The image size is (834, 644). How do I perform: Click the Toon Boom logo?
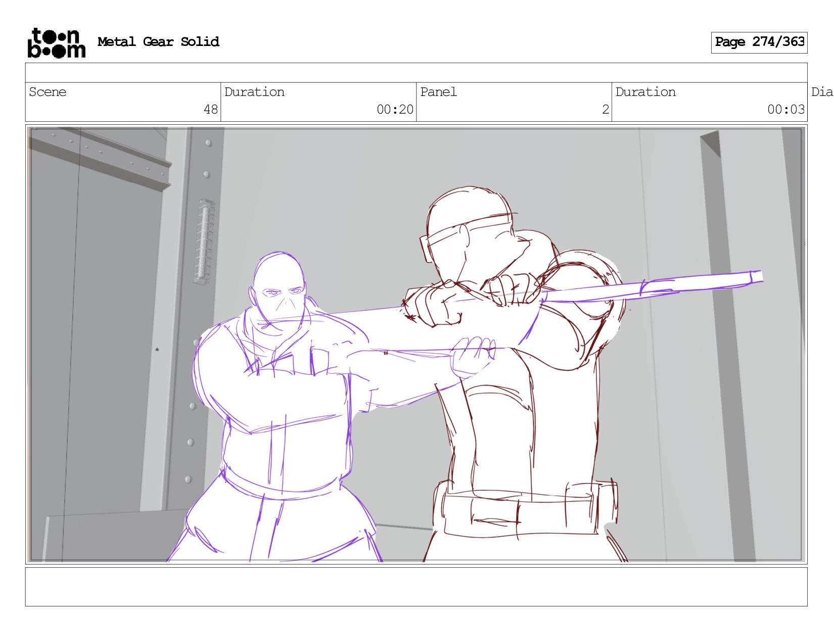pyautogui.click(x=56, y=43)
